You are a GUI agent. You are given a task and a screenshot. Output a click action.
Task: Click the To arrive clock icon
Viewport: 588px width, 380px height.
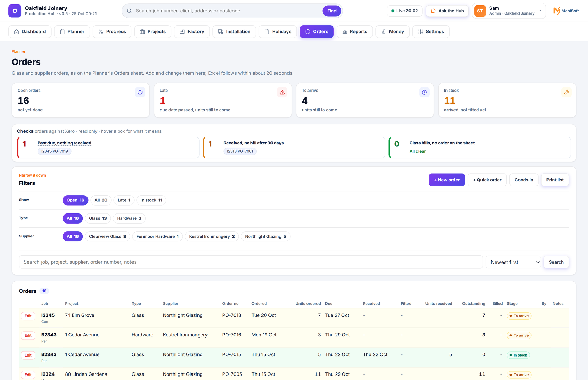424,92
